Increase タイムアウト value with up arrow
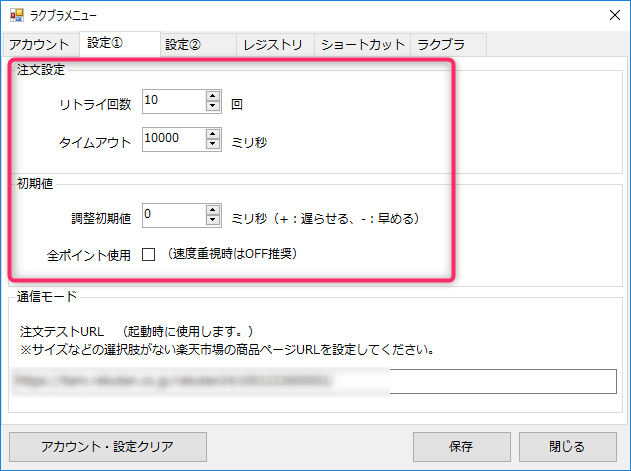Screen dimensions: 631x471 click(213, 135)
